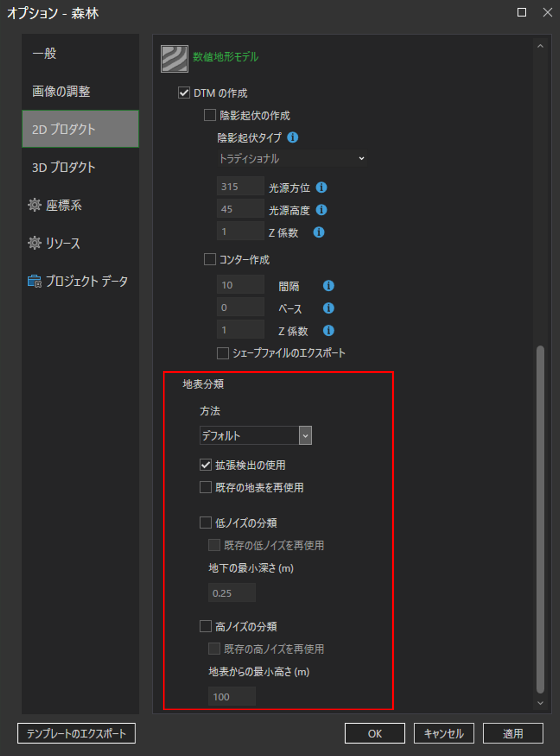Click the hillshade Z 係数 input field
The height and width of the screenshot is (756, 560).
[x=240, y=231]
